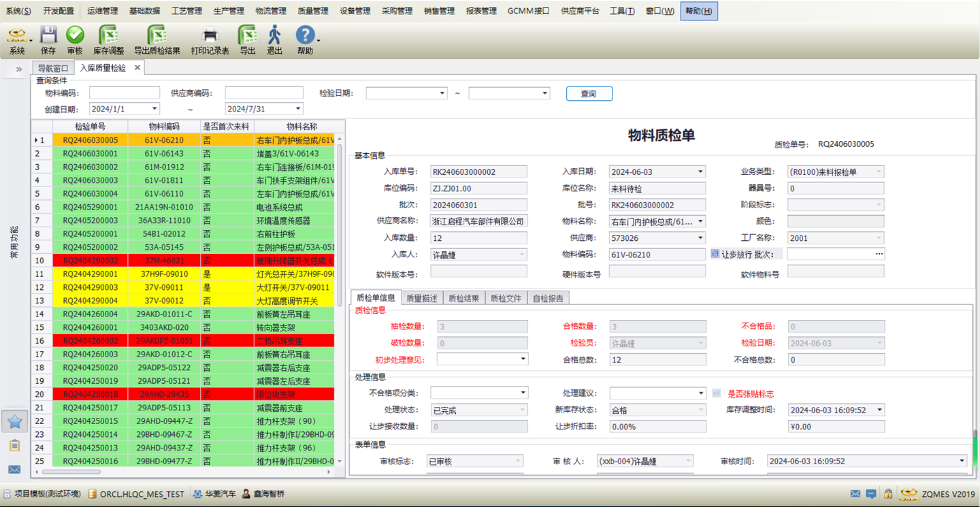Click the 审核 (Approve) green check icon

(x=75, y=35)
